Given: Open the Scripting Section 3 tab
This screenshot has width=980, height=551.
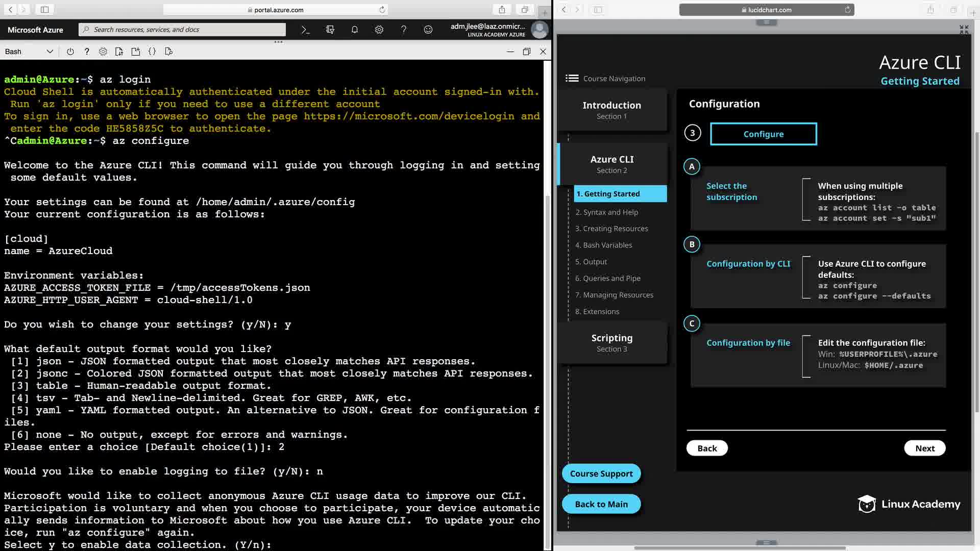Looking at the screenshot, I should [x=611, y=342].
